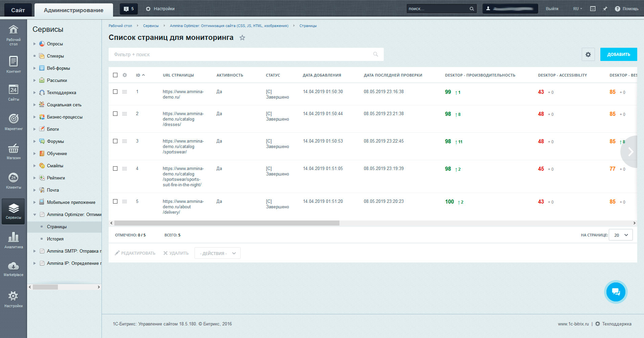644x338 pixels.
Task: Click Выйти to log out
Action: (x=552, y=9)
